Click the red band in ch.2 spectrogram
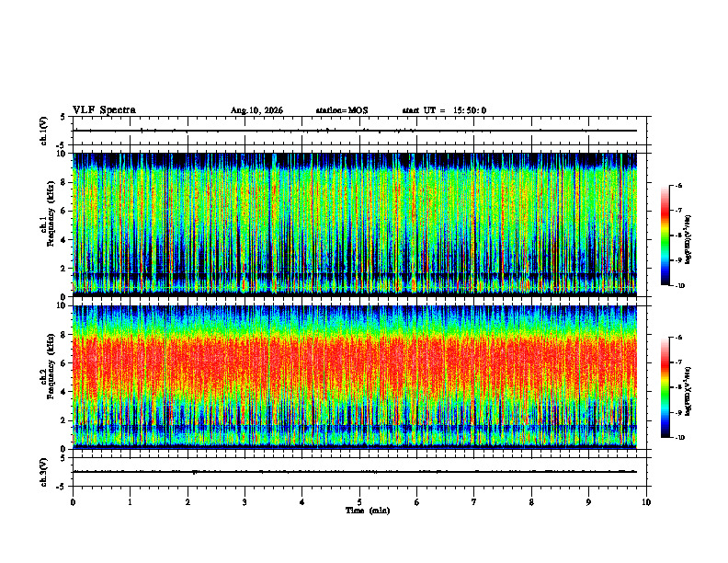 [355, 364]
